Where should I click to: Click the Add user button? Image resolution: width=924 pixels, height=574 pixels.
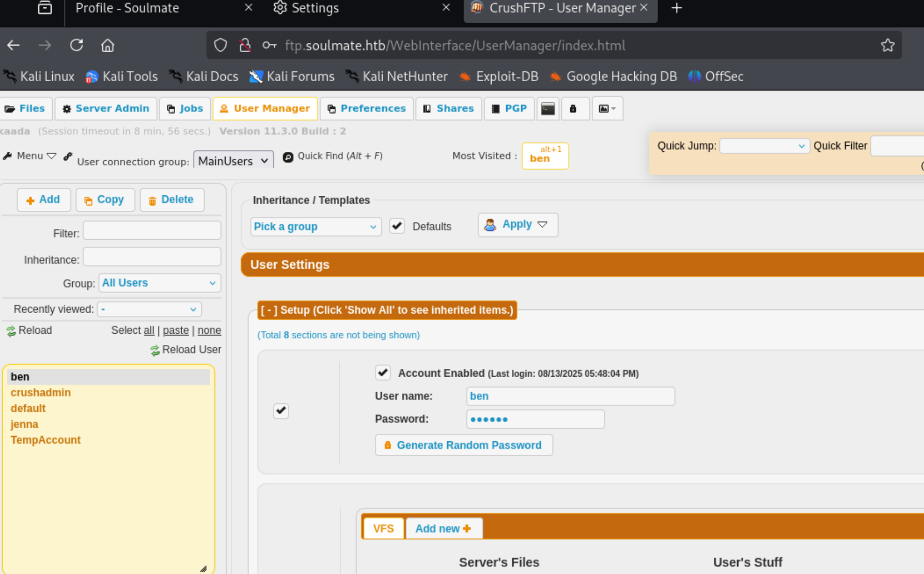[43, 200]
